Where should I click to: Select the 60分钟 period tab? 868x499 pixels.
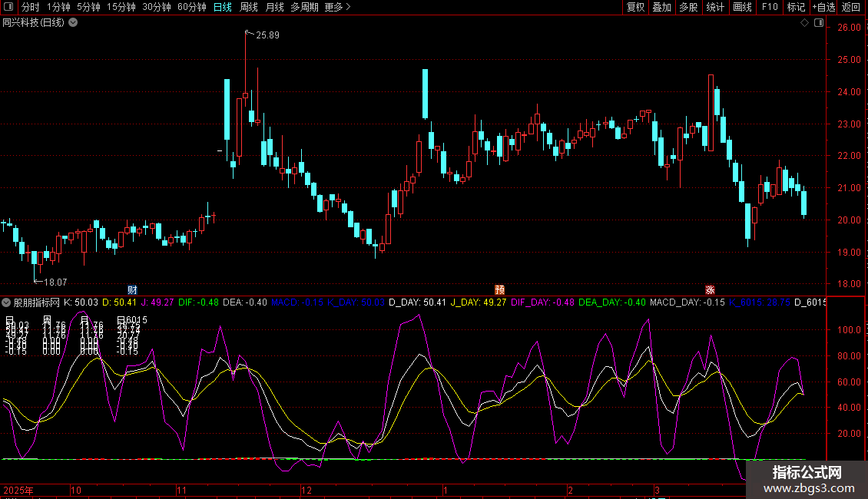pos(191,8)
